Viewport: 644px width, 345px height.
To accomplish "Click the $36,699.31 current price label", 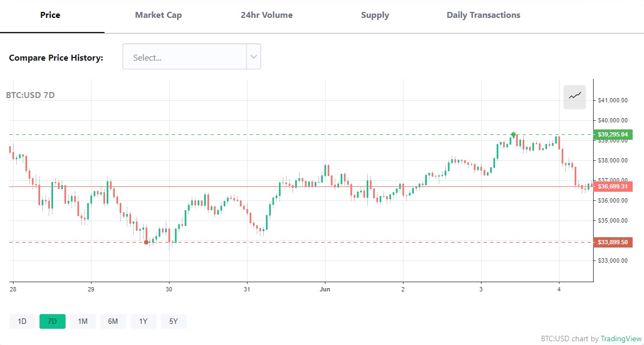I will [x=613, y=186].
